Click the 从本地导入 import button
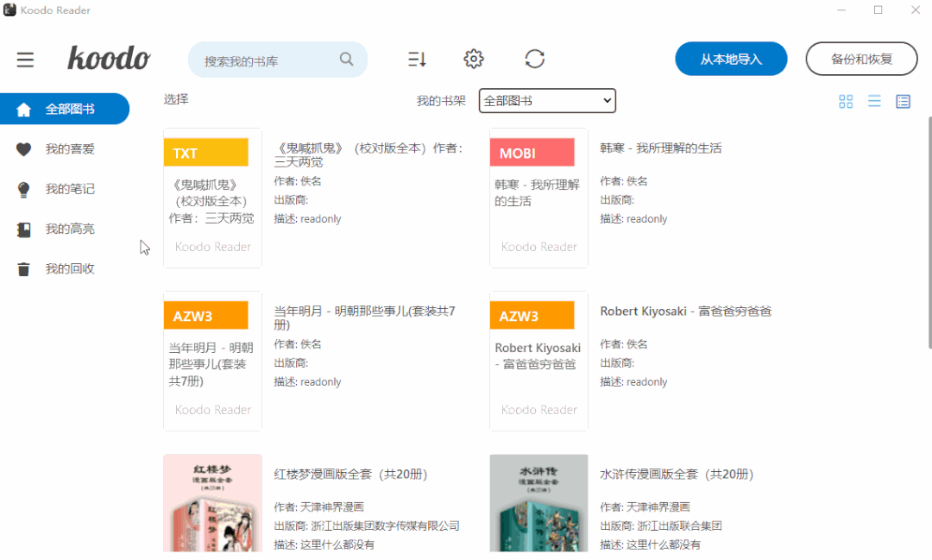 coord(731,59)
